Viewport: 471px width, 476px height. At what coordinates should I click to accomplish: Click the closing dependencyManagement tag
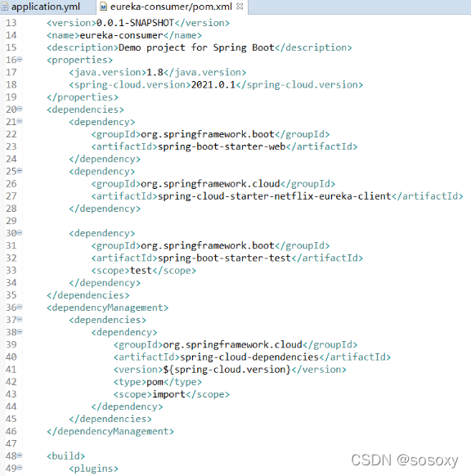pyautogui.click(x=110, y=432)
